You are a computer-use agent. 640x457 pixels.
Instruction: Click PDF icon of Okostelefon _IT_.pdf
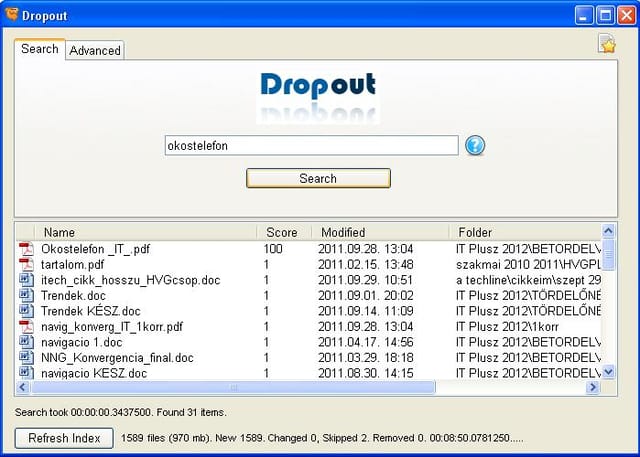(x=27, y=248)
